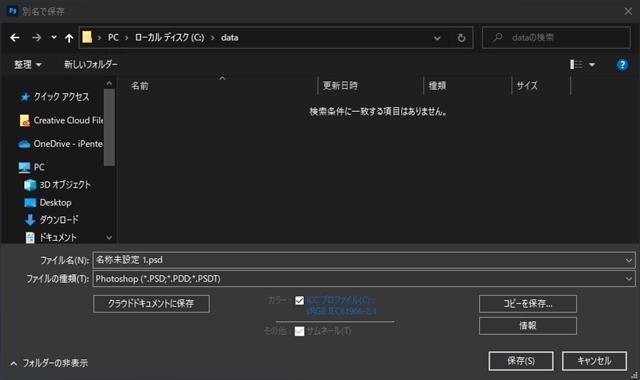Click the Forward arrow navigation icon
The width and height of the screenshot is (640, 380).
(37, 38)
